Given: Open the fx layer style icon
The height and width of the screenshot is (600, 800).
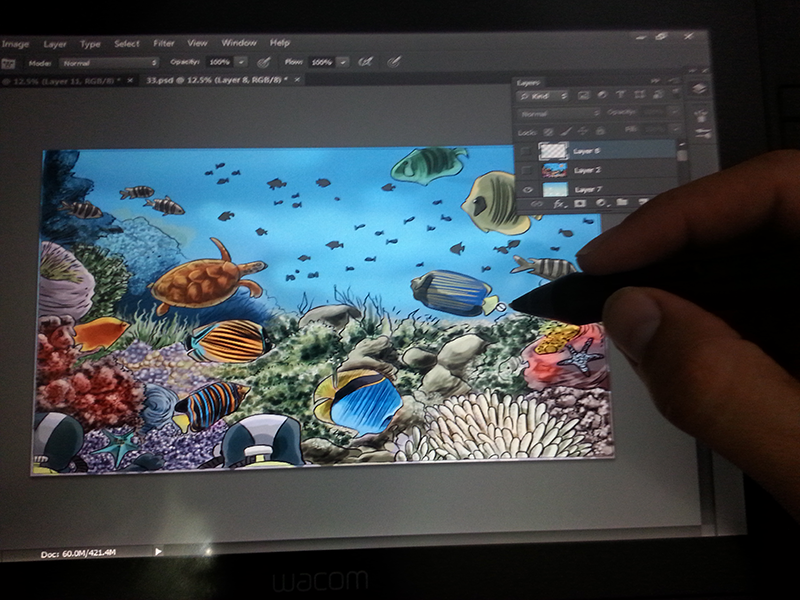Looking at the screenshot, I should click(x=559, y=204).
